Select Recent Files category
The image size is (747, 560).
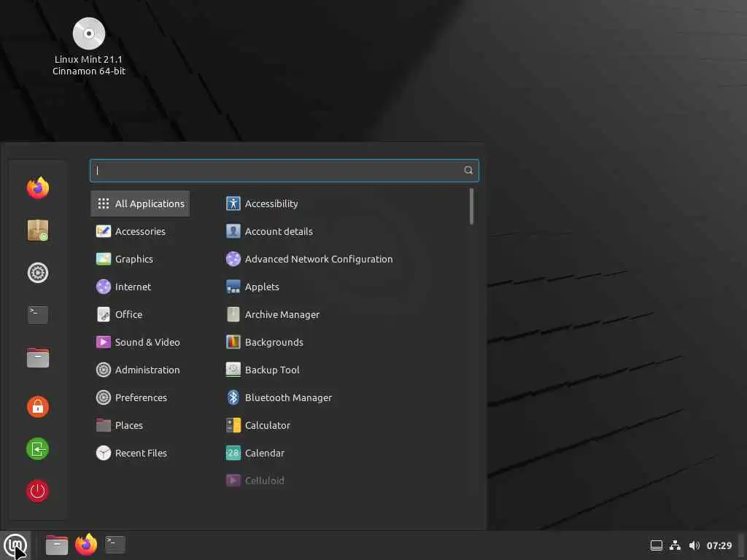pyautogui.click(x=131, y=452)
